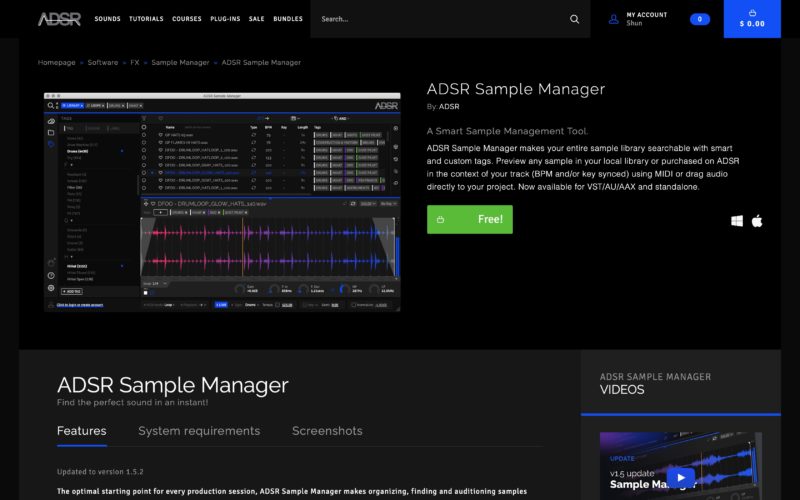Click the Apple macOS platform icon
The height and width of the screenshot is (500, 800).
coord(757,221)
